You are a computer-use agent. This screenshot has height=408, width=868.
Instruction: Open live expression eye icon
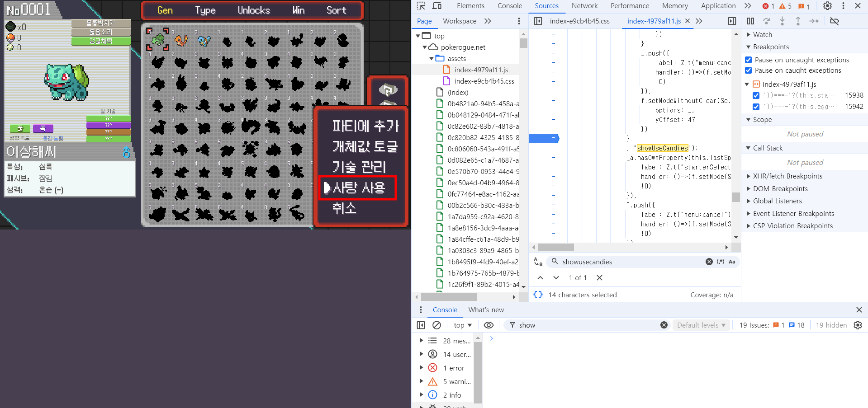click(x=489, y=325)
